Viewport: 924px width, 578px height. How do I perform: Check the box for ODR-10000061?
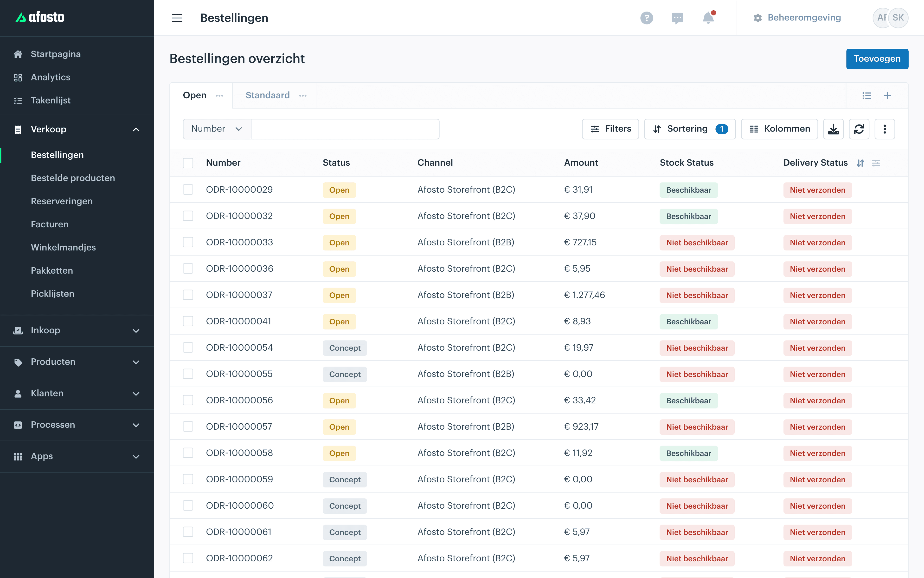(x=188, y=532)
